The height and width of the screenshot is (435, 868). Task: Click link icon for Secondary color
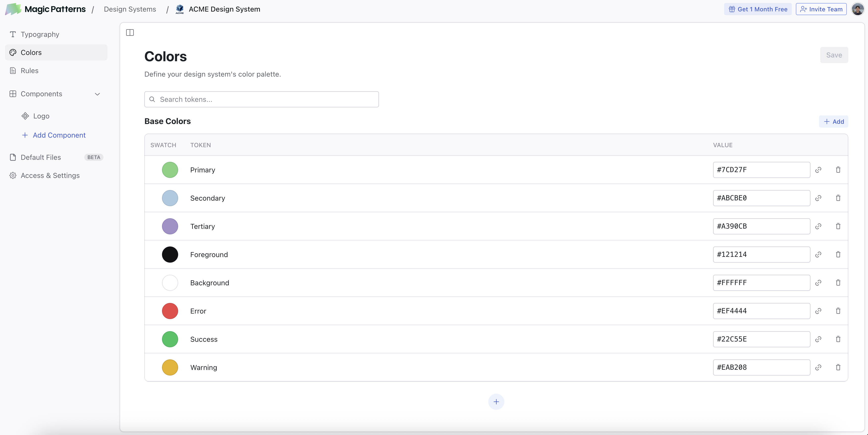818,198
